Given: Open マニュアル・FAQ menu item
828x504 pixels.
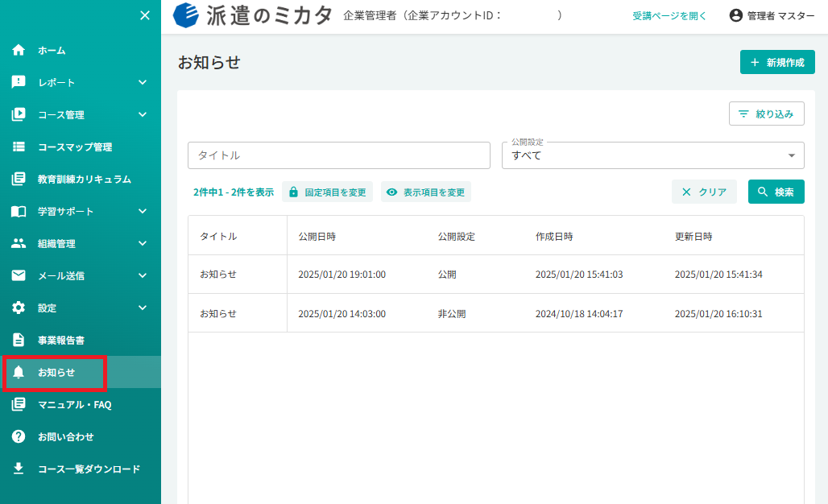Looking at the screenshot, I should [x=81, y=404].
